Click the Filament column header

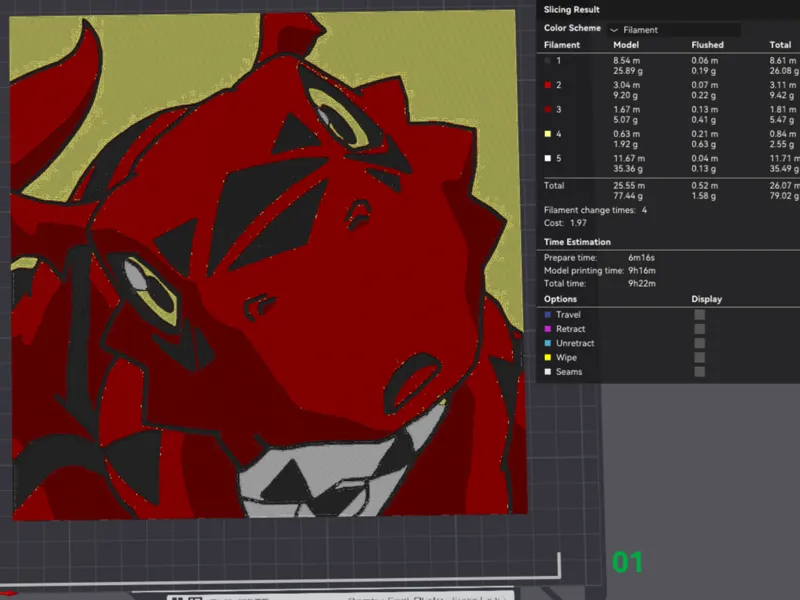562,45
